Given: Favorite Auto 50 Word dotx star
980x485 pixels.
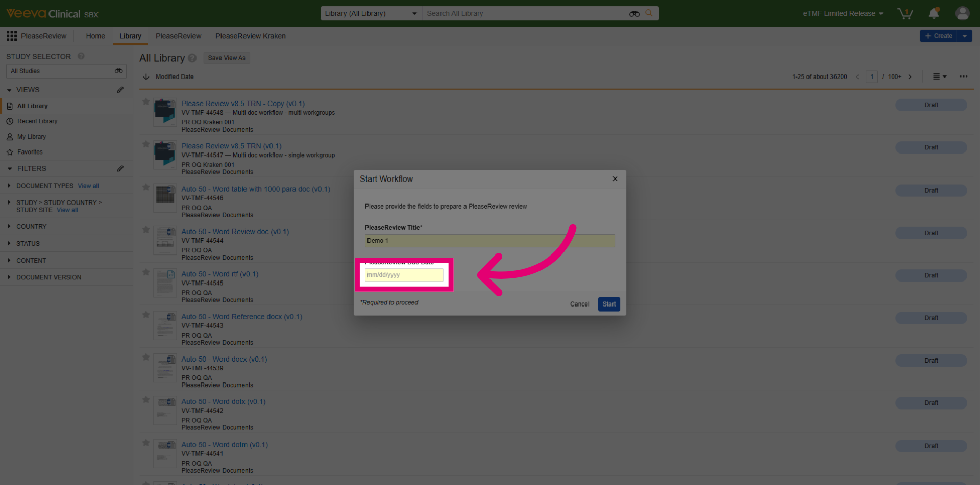Looking at the screenshot, I should point(146,400).
